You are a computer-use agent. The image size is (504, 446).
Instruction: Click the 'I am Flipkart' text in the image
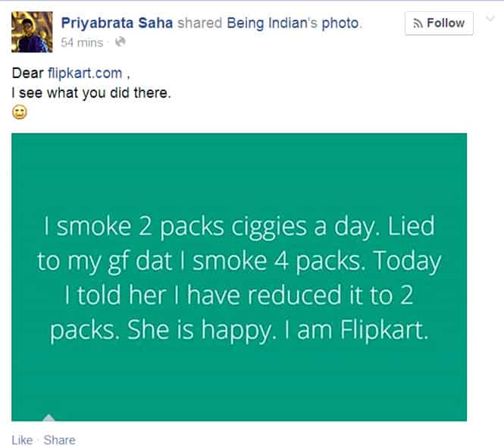(356, 330)
